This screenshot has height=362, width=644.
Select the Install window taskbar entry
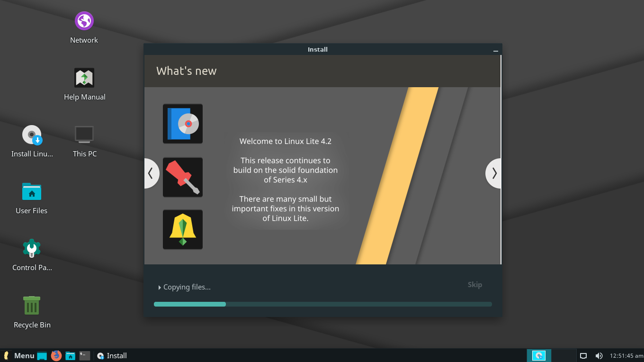pyautogui.click(x=112, y=355)
